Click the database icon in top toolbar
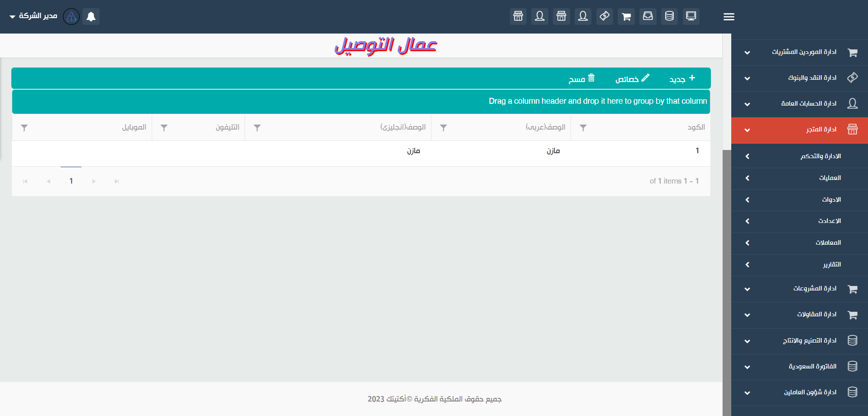The height and width of the screenshot is (416, 868). (x=669, y=16)
